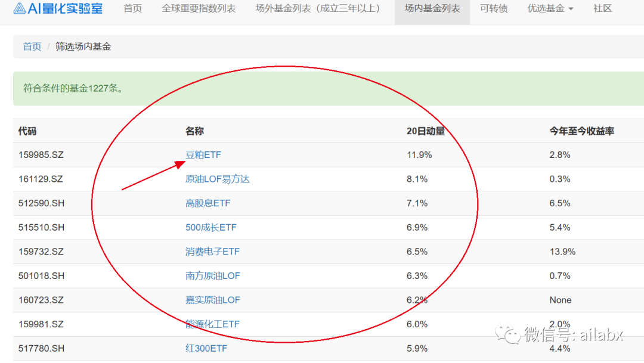
Task: Click the 4.4% year-to-date return
Action: coord(560,349)
